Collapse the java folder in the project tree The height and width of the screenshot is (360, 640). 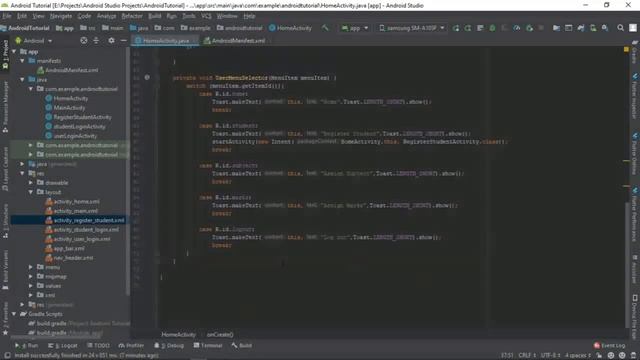[x=22, y=80]
